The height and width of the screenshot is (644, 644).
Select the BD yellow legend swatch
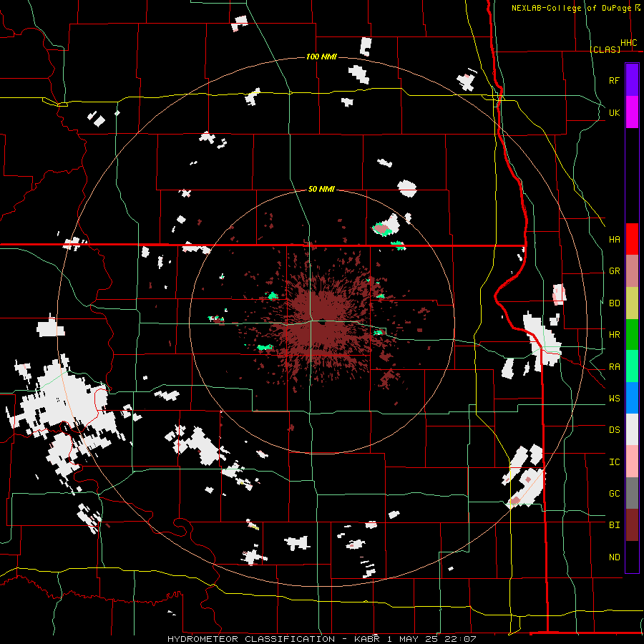click(632, 303)
